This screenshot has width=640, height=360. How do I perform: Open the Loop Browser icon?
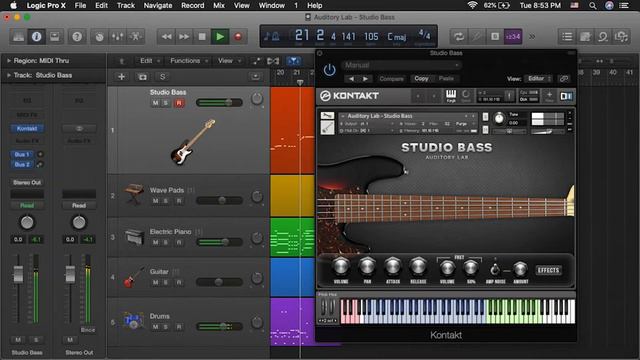tap(603, 37)
